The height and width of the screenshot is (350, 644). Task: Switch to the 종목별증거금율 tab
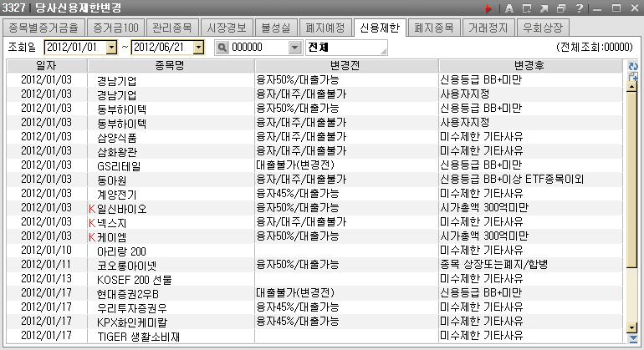tap(43, 28)
